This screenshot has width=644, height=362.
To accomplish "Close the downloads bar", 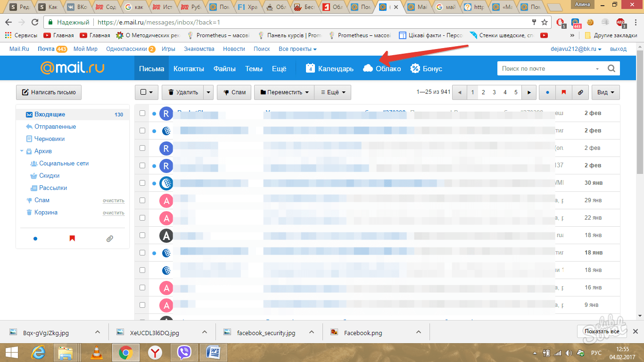I will click(636, 331).
